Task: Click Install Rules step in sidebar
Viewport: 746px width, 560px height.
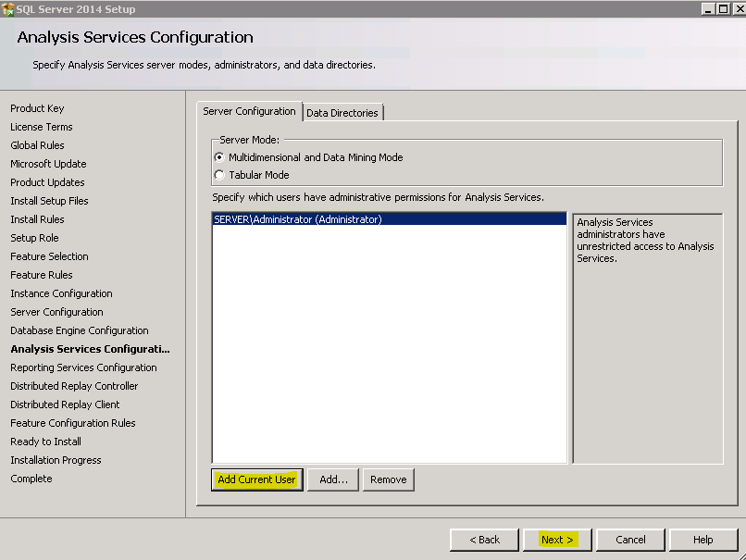Action: [x=37, y=219]
